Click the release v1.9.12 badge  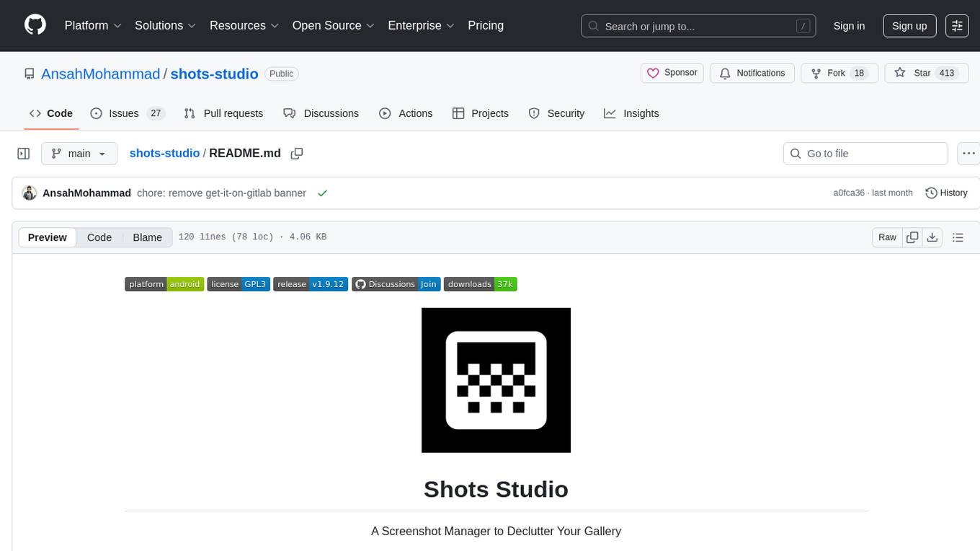pyautogui.click(x=311, y=284)
